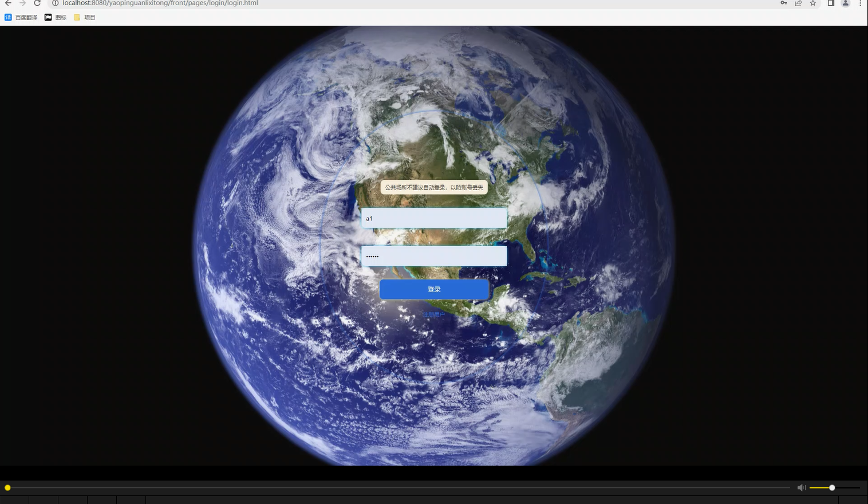
Task: View site information icon beside the URL
Action: tap(56, 3)
